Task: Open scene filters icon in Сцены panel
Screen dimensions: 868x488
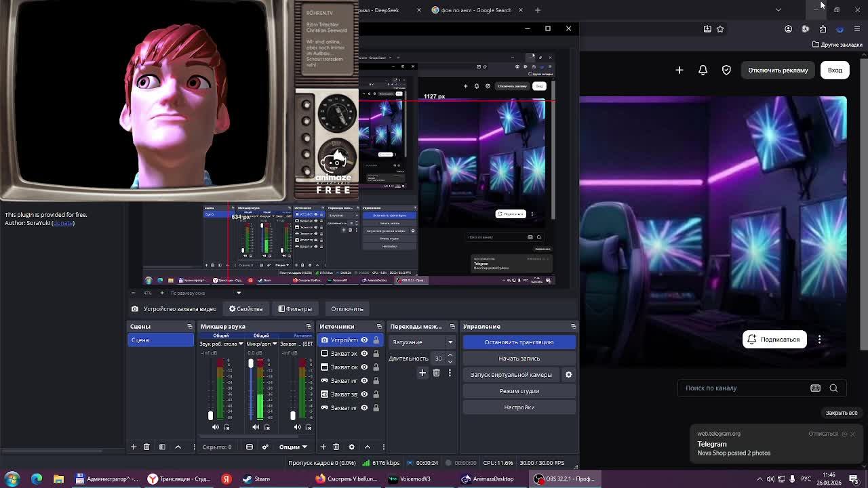Action: pyautogui.click(x=162, y=447)
